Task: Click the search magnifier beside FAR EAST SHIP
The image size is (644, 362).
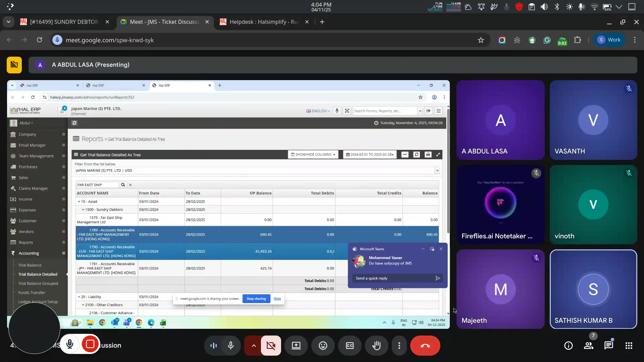Action: pyautogui.click(x=123, y=185)
